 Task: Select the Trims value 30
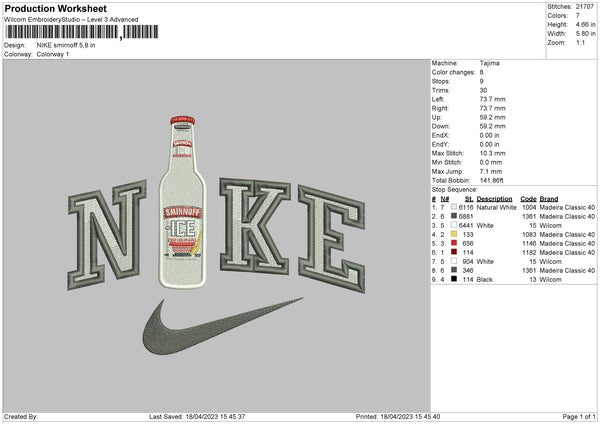(483, 90)
